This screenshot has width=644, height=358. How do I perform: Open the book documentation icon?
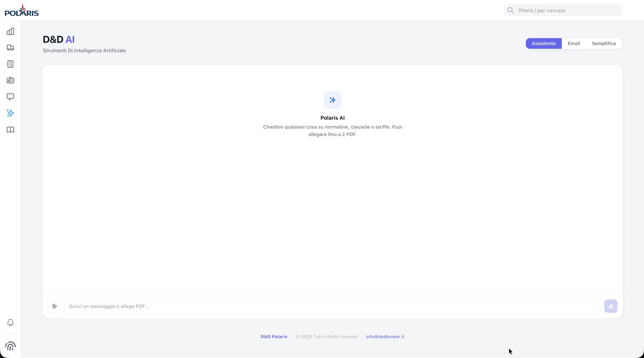pos(10,130)
